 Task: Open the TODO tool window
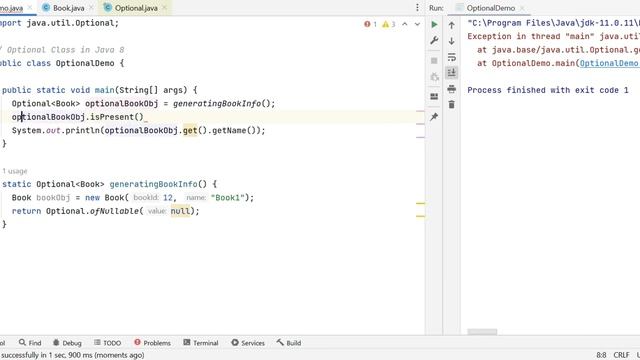click(107, 343)
